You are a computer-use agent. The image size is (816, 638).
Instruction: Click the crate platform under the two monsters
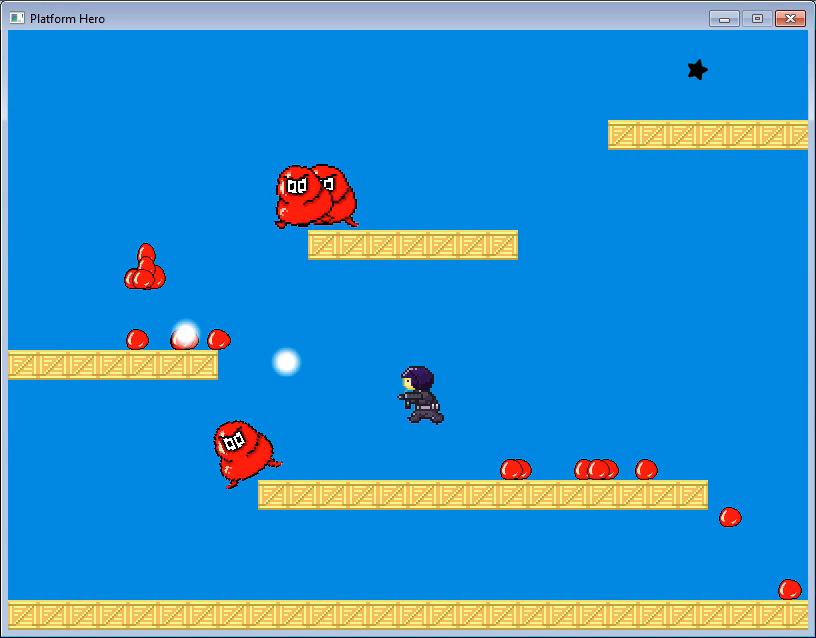pyautogui.click(x=413, y=245)
